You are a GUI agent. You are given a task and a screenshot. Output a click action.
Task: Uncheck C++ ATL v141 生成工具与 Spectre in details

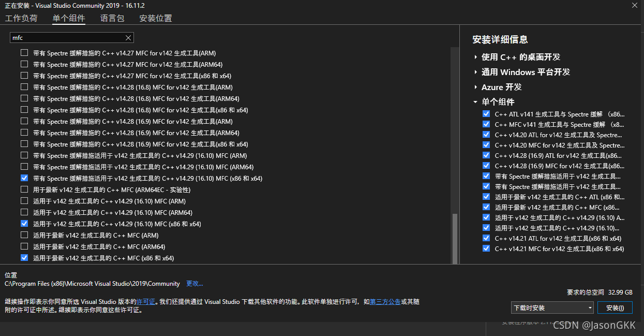tap(486, 114)
